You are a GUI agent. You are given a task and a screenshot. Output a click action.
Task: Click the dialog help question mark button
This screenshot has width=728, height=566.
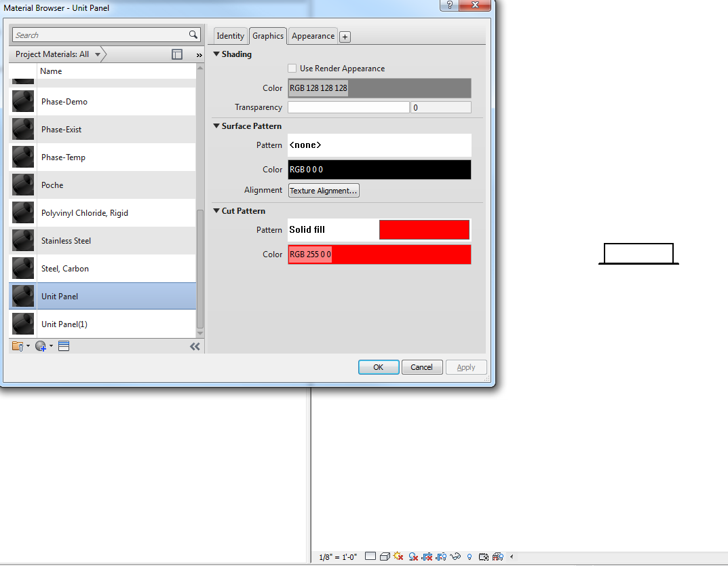coord(449,5)
